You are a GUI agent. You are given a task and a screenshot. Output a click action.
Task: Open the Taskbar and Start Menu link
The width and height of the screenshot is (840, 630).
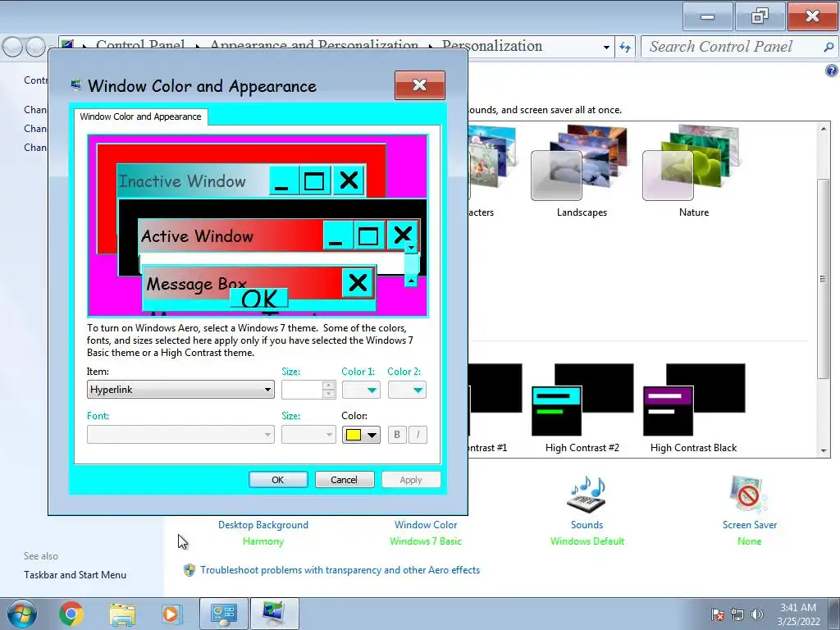tap(75, 575)
